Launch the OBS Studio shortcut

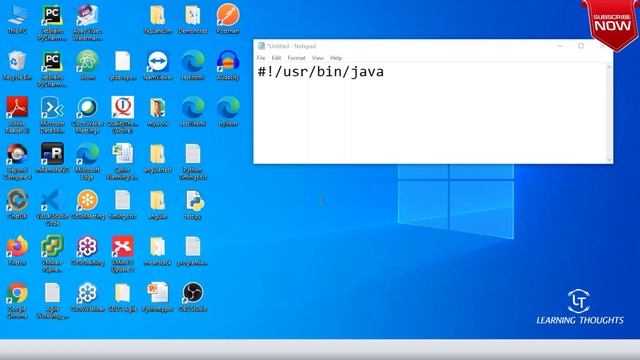(x=193, y=298)
